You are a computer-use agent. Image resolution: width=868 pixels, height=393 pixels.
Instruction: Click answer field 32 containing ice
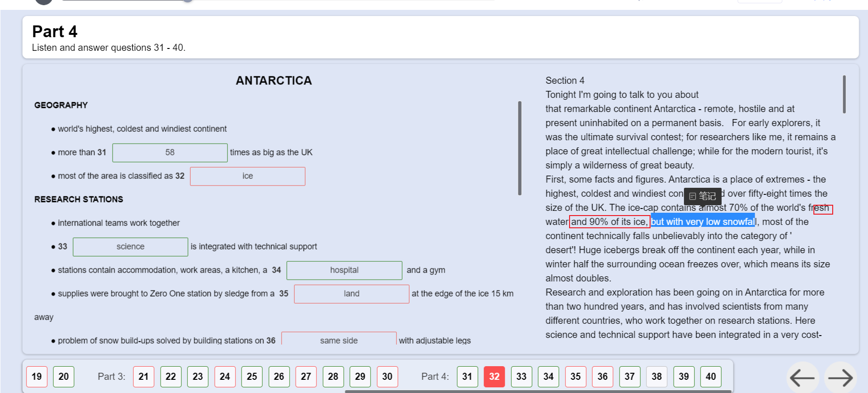(x=248, y=176)
